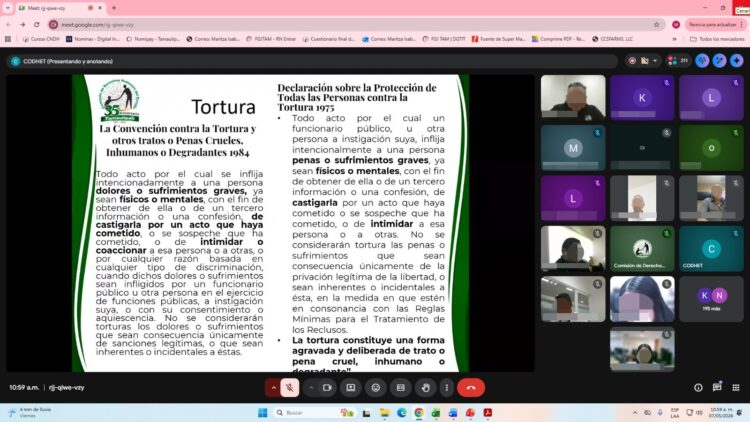The height and width of the screenshot is (422, 750).
Task: Open more options three-dot menu in Meet
Action: tap(447, 388)
